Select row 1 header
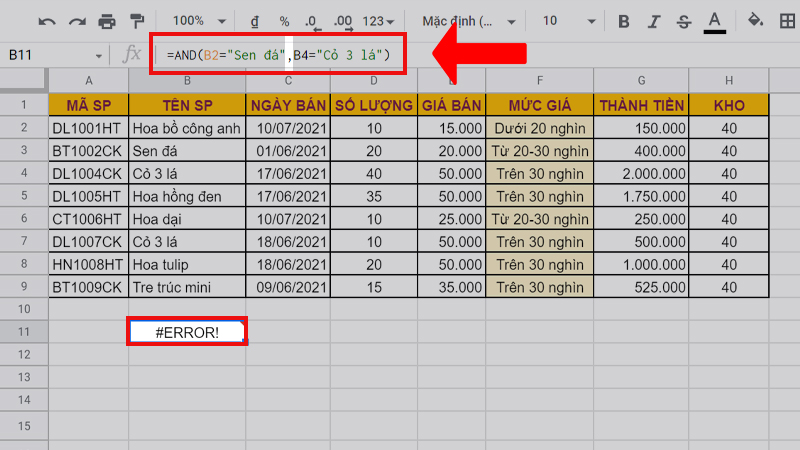The width and height of the screenshot is (800, 450). (24, 105)
